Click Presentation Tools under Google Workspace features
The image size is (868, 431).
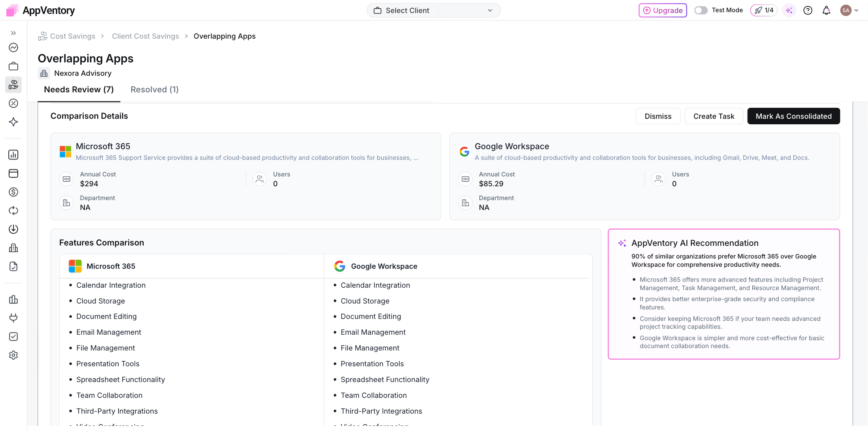coord(372,364)
